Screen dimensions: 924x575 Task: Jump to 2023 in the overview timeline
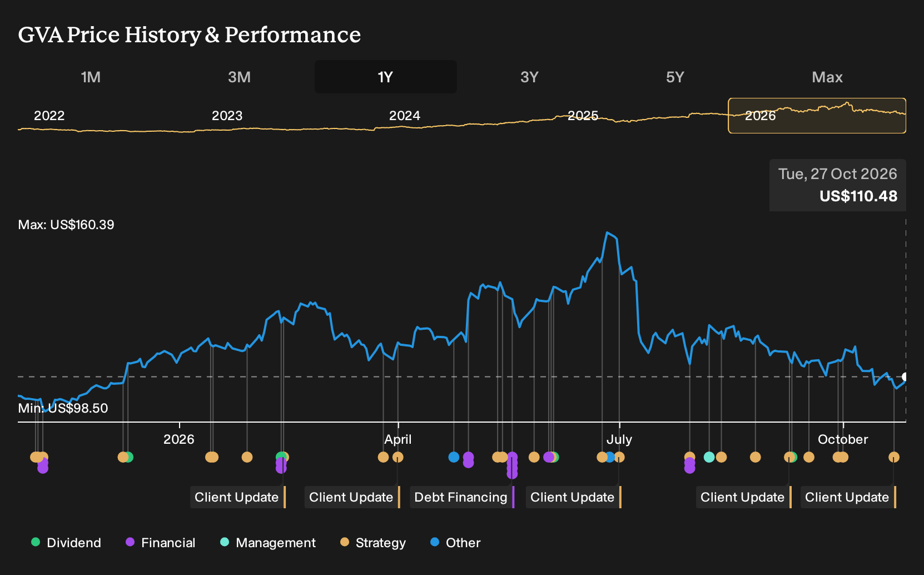coord(227,116)
